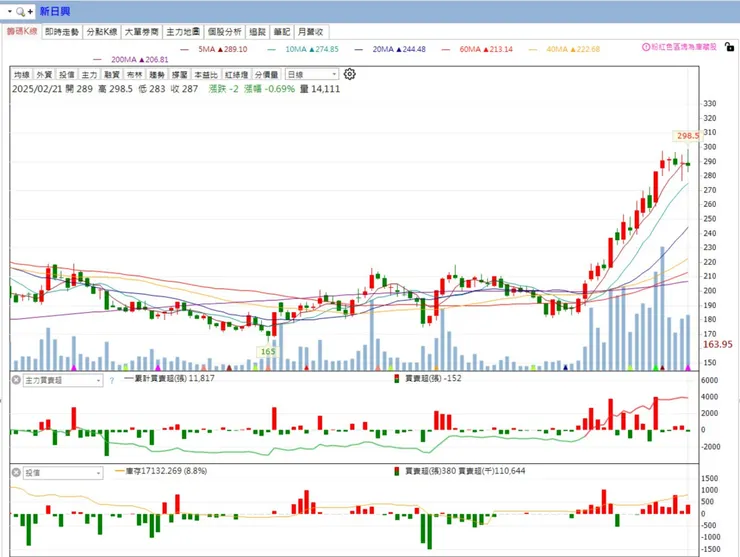Screen dimensions: 740x557
Task: Click the 40MA legend color line
Action: (533, 50)
